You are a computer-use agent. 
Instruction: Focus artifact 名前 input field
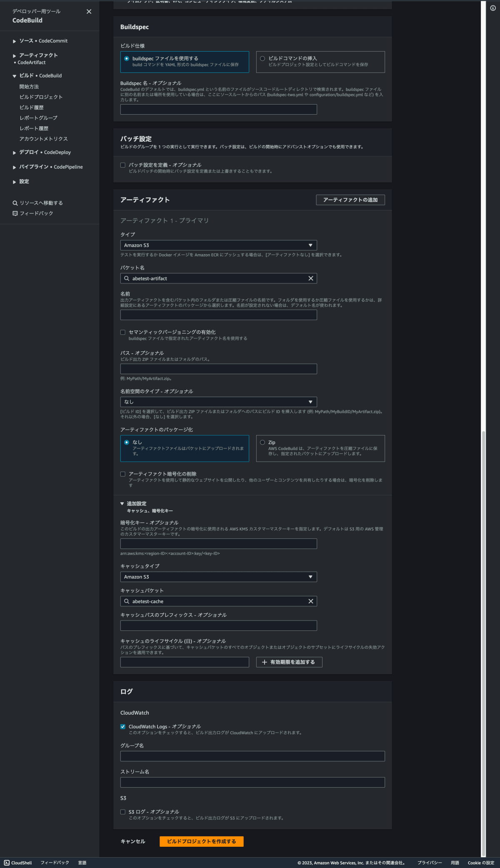pos(219,315)
